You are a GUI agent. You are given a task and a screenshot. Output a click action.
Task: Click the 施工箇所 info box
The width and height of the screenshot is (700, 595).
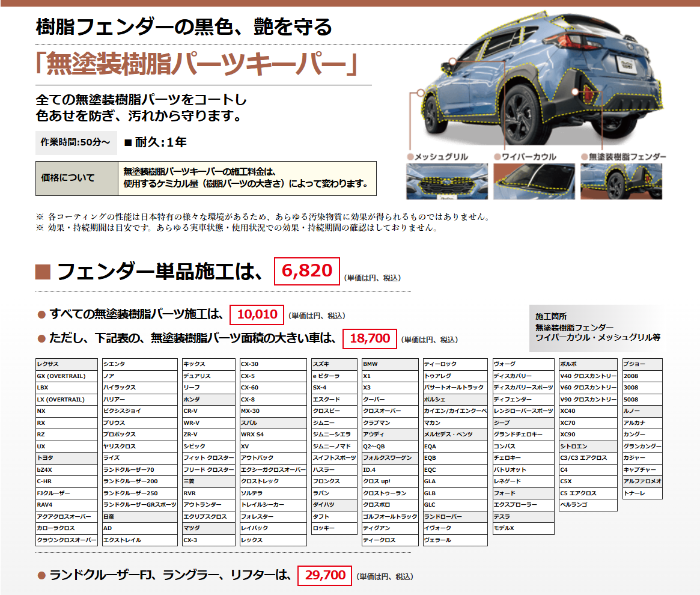[596, 328]
